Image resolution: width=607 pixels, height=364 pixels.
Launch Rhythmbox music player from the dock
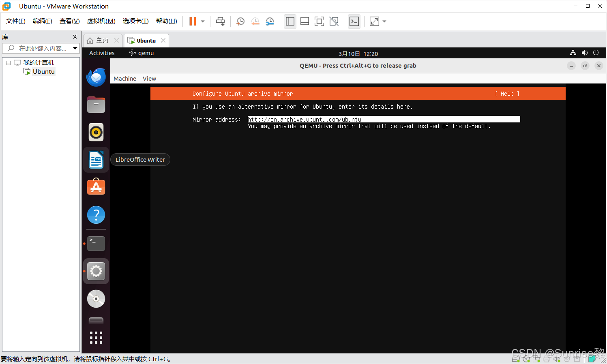[x=96, y=132]
